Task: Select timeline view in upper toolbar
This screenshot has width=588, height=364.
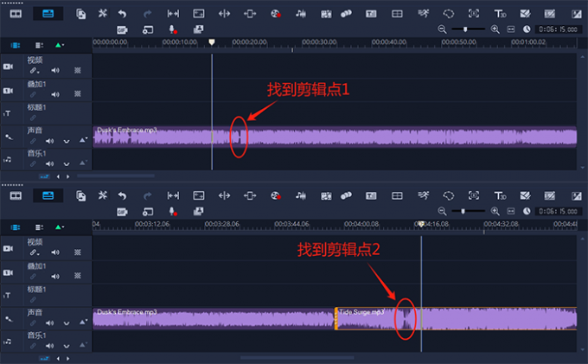Action: click(48, 14)
